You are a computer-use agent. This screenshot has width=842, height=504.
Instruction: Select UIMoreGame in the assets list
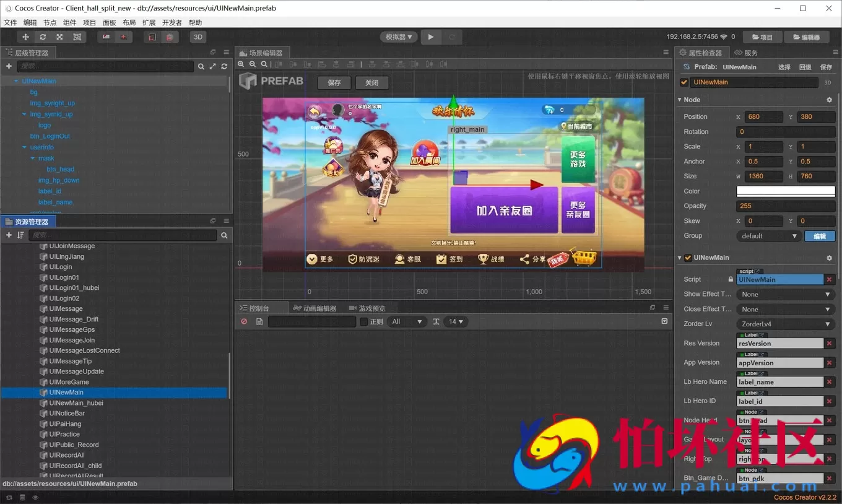(x=69, y=382)
